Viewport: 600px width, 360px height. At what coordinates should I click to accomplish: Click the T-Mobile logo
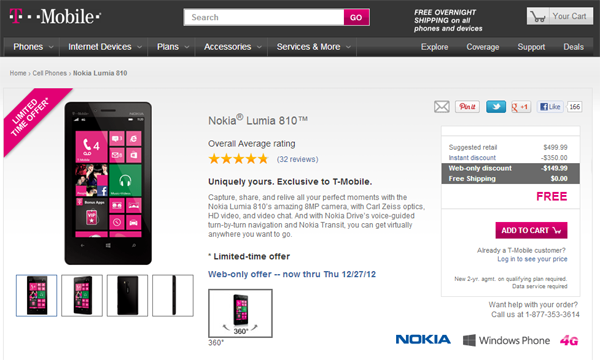(x=55, y=16)
